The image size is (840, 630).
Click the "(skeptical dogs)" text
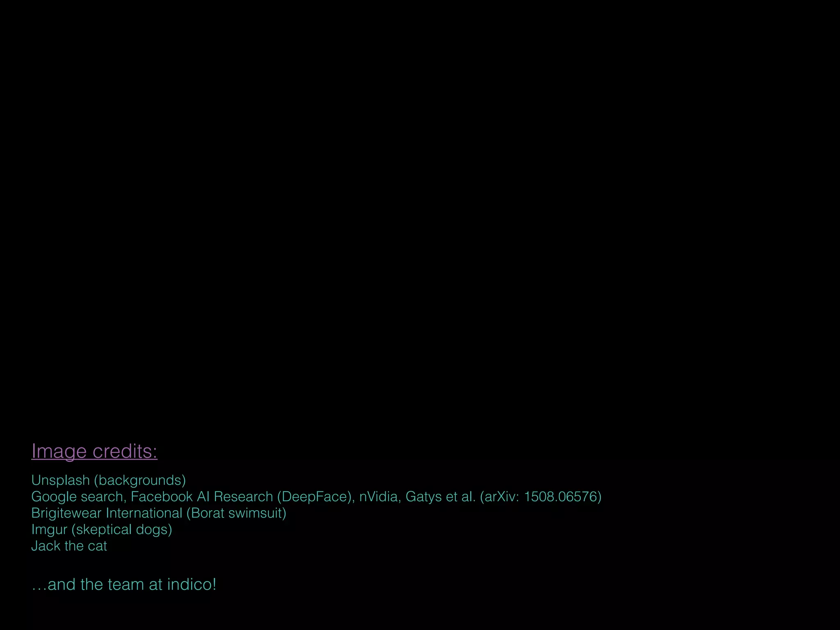tap(122, 530)
